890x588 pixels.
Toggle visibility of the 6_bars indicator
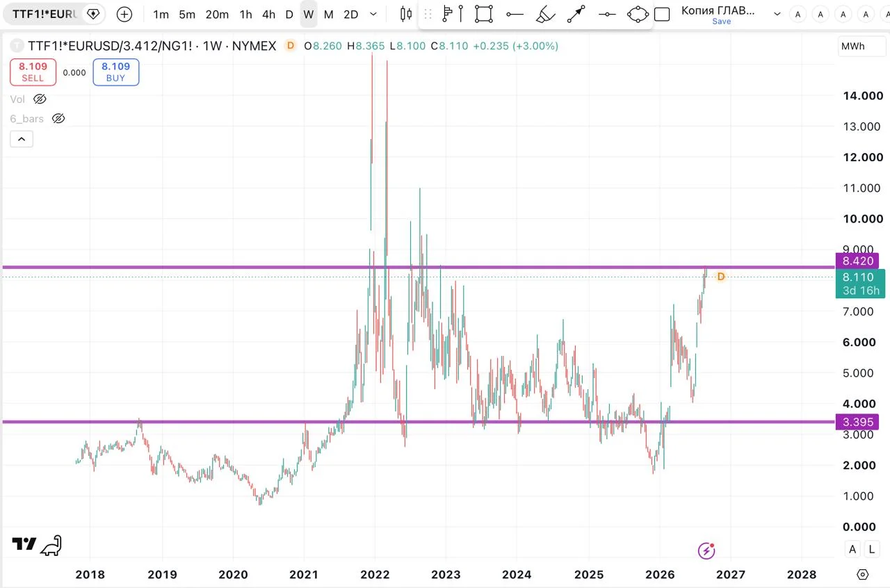point(58,119)
